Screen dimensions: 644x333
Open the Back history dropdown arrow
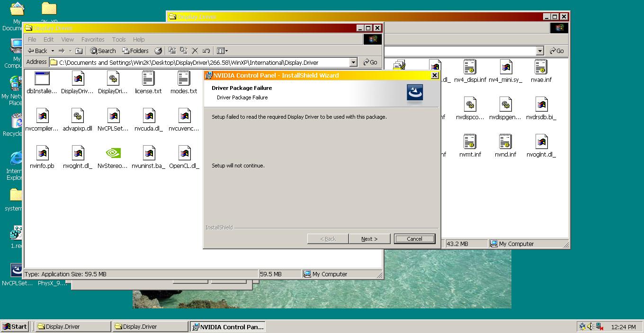point(53,51)
